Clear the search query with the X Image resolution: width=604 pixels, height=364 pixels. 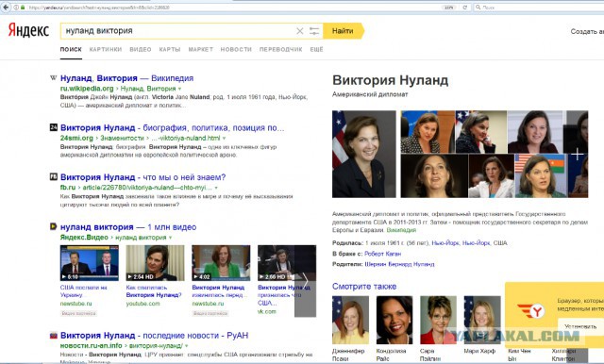click(300, 31)
